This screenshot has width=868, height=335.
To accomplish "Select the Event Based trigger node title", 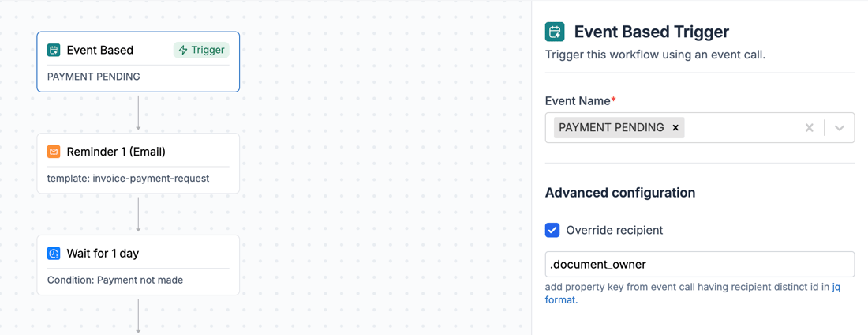I will (x=99, y=51).
